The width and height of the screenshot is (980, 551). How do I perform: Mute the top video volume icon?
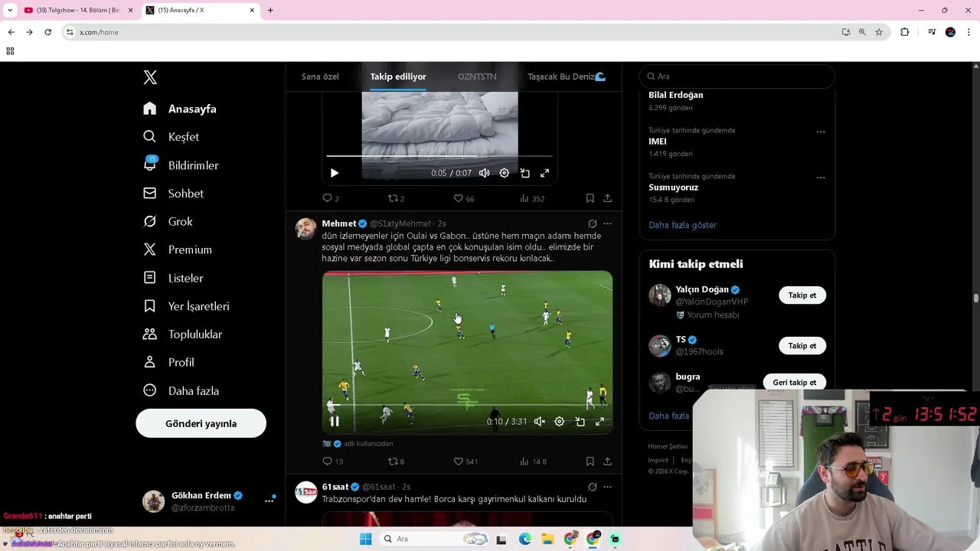(484, 173)
